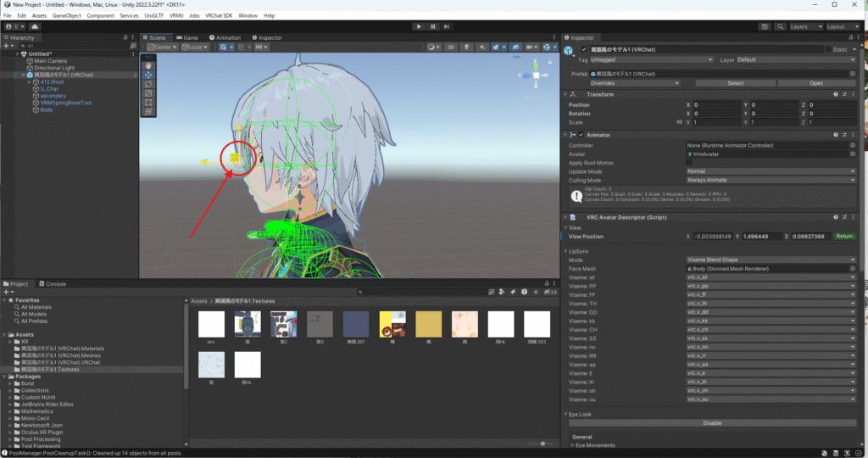
Task: Open Layers dropdown in toolbar
Action: pos(805,26)
